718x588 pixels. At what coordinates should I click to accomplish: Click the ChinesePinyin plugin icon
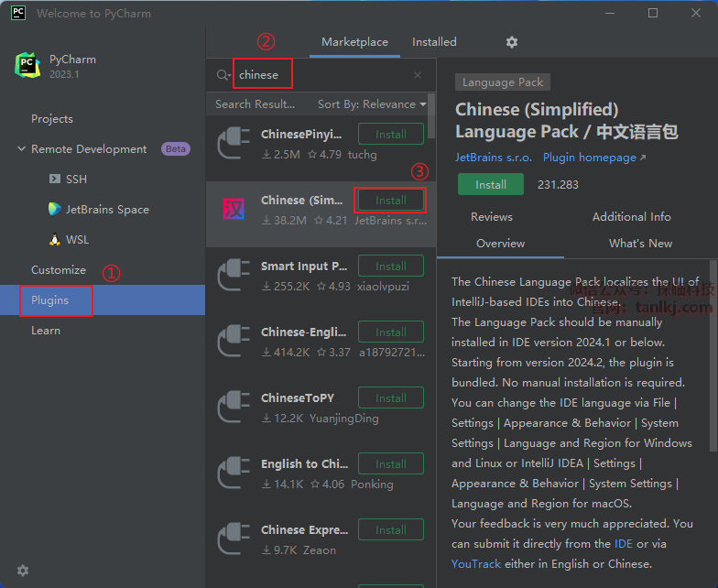pos(234,144)
